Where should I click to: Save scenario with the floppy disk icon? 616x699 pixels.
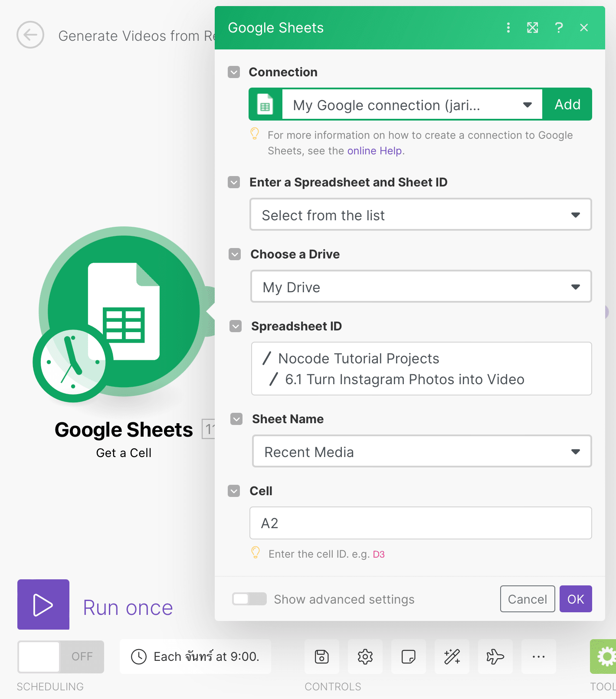(x=322, y=657)
